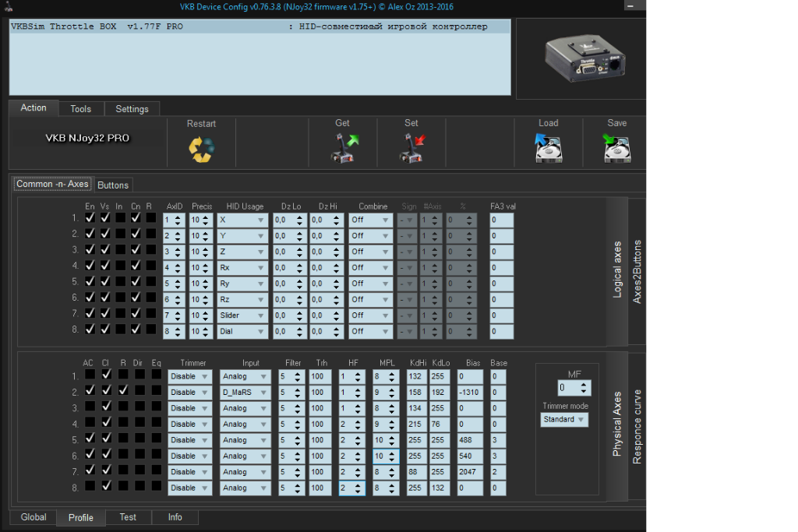This screenshot has width=798, height=532.
Task: Toggle Cn checkbox for logical axis 4
Action: pos(136,266)
